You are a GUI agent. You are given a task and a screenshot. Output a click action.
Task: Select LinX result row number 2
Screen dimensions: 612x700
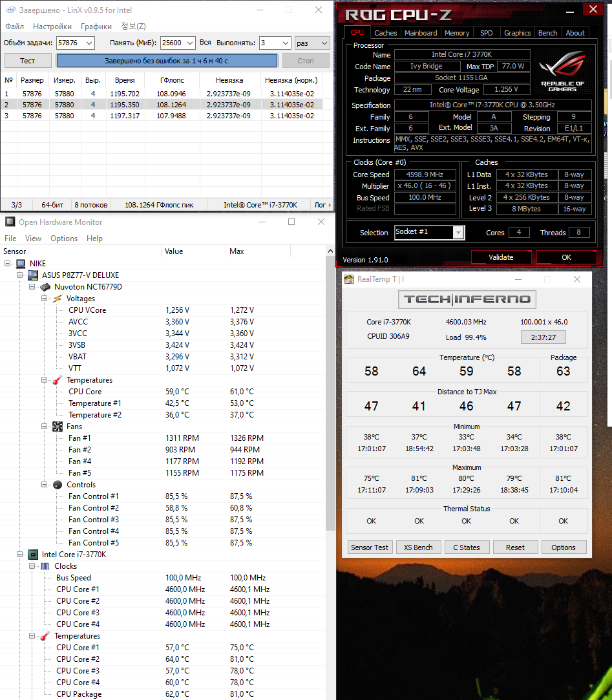(162, 105)
